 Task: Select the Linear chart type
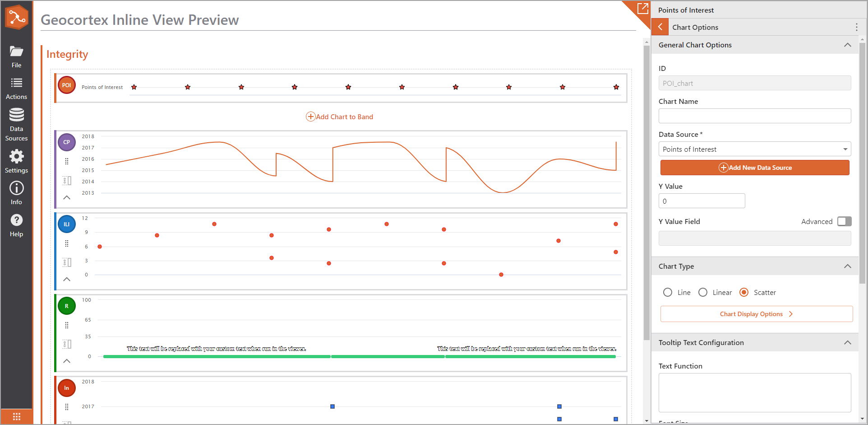[703, 292]
